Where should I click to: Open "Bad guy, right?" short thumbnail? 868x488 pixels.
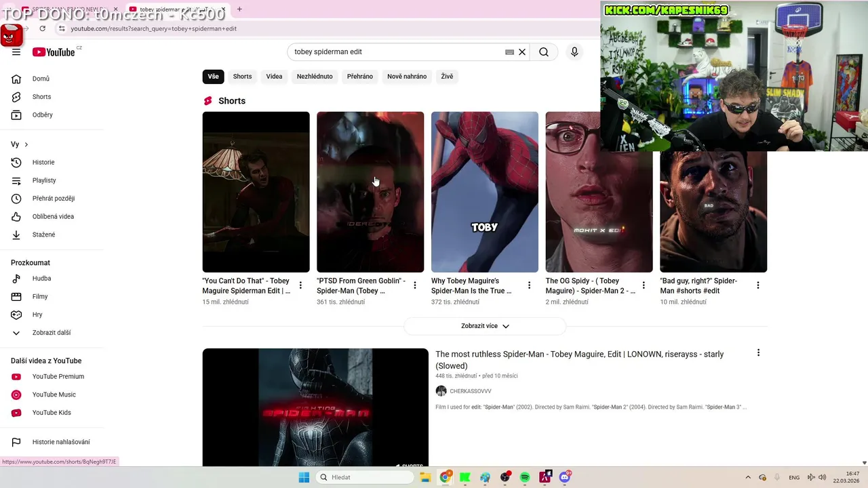click(713, 211)
